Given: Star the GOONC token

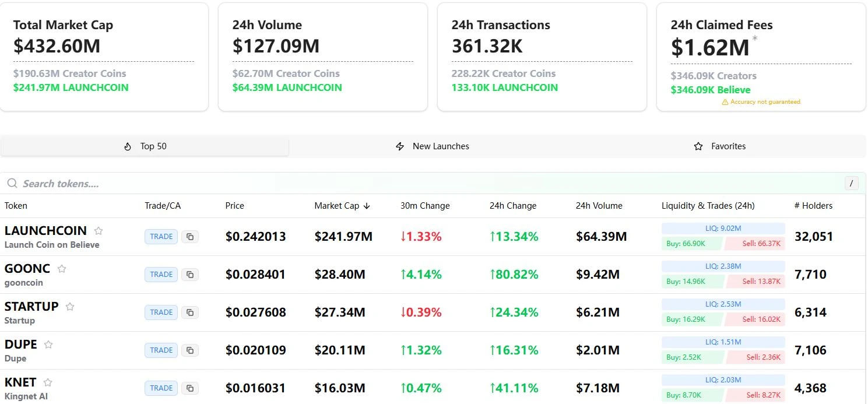Looking at the screenshot, I should pyautogui.click(x=62, y=269).
